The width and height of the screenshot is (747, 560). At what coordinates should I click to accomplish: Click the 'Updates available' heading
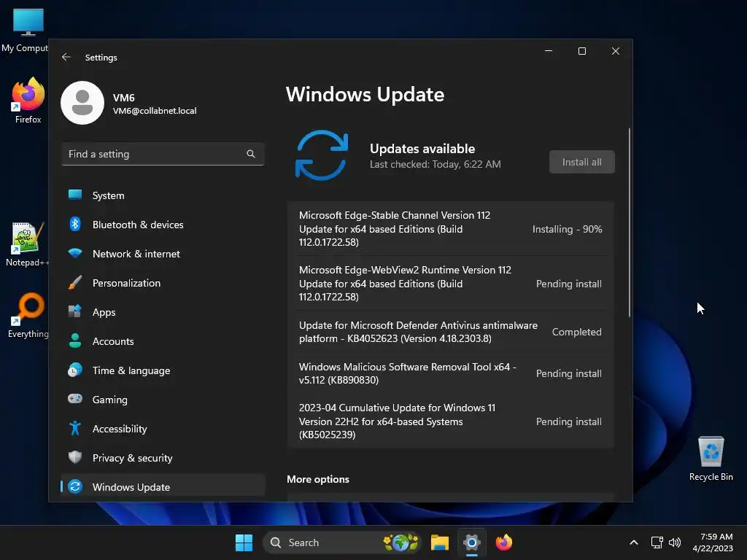point(422,149)
